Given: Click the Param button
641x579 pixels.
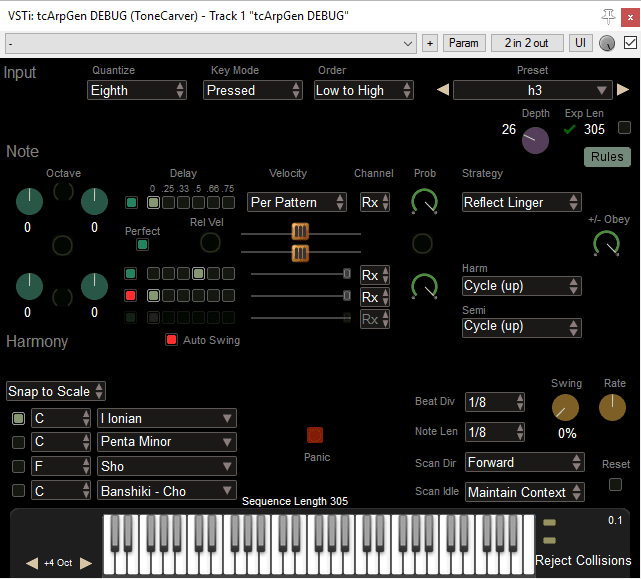Looking at the screenshot, I should point(464,43).
